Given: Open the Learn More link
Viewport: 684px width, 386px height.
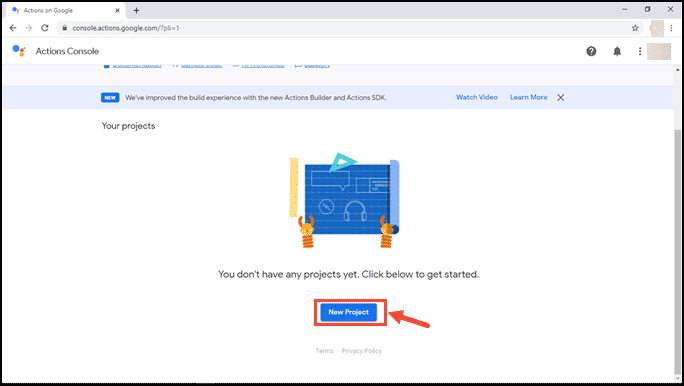Looking at the screenshot, I should [528, 97].
